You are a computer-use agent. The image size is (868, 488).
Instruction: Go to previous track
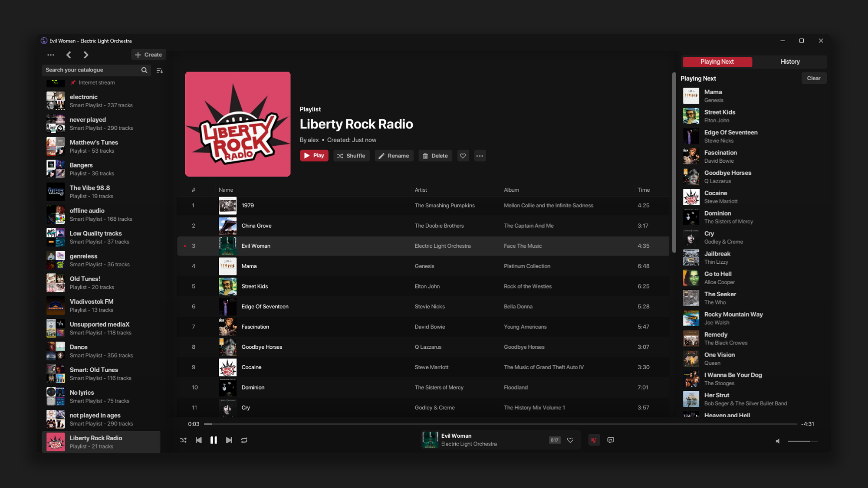pyautogui.click(x=198, y=440)
